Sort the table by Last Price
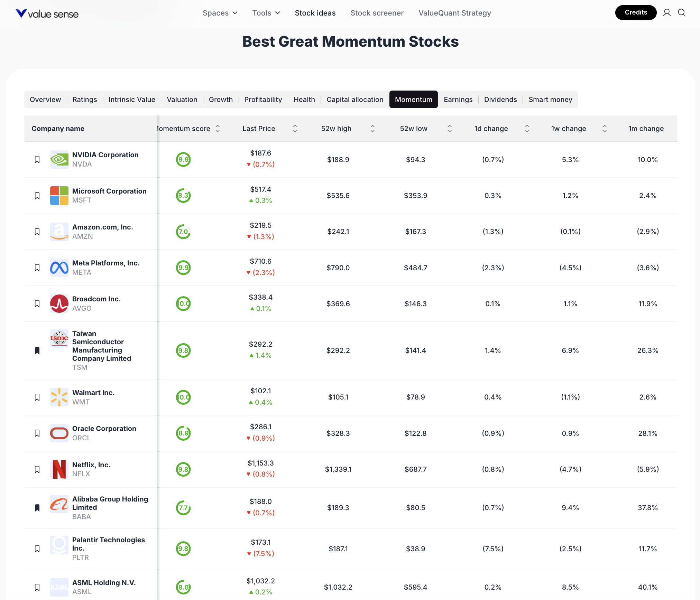This screenshot has height=600, width=700. pyautogui.click(x=295, y=128)
